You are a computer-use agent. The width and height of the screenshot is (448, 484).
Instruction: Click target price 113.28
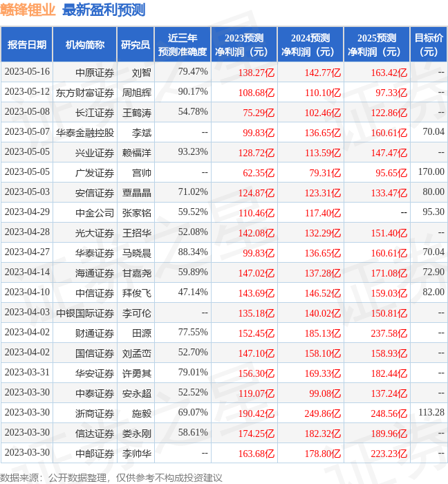pyautogui.click(x=431, y=413)
